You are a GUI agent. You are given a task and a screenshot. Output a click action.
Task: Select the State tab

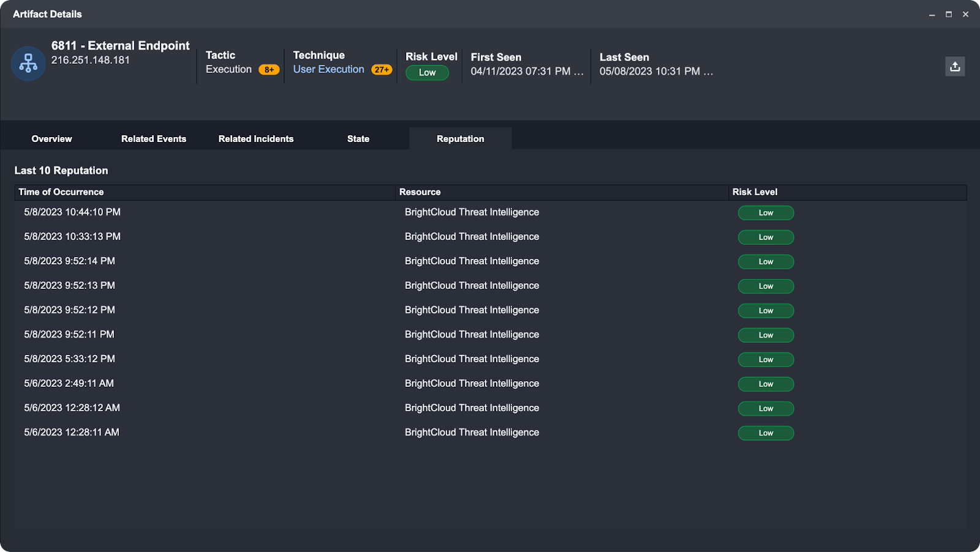coord(358,139)
